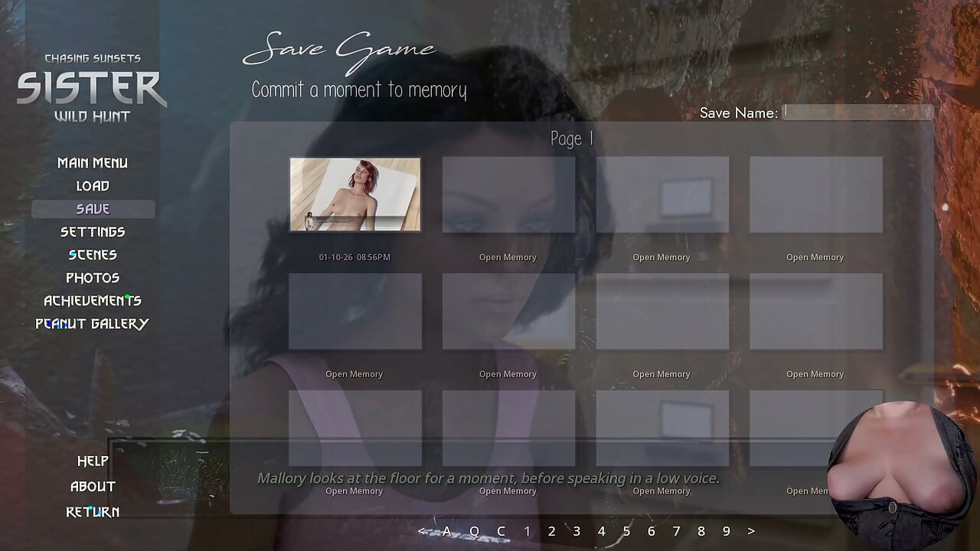This screenshot has height=551, width=980.
Task: Open the Peanut Gallery
Action: point(92,324)
